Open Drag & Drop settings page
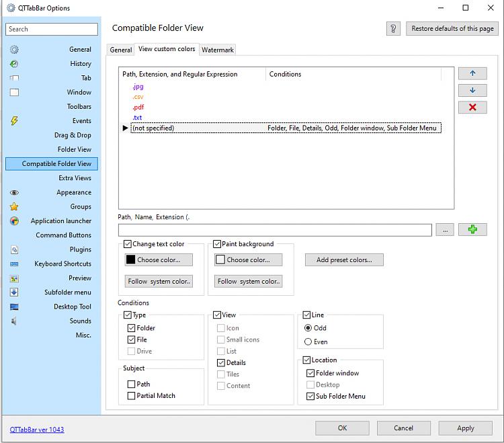The image size is (504, 443). tap(73, 135)
